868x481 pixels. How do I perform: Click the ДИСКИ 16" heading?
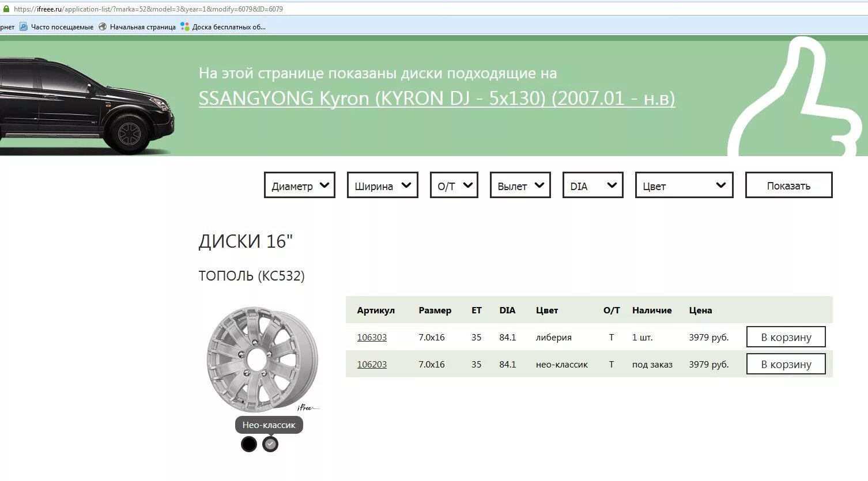click(x=246, y=241)
